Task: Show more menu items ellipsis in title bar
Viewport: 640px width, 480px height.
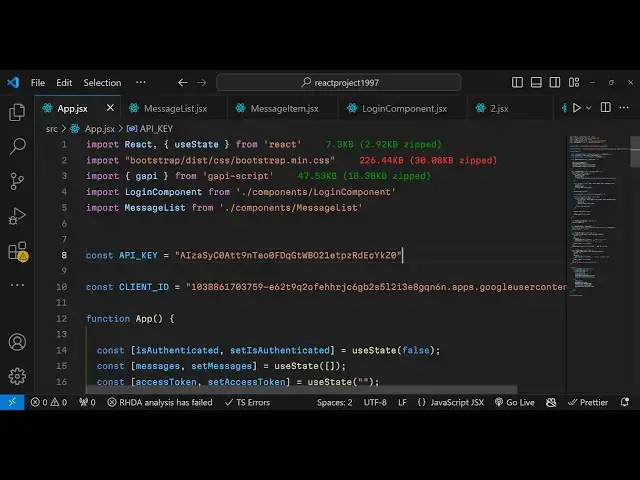Action: tap(141, 82)
